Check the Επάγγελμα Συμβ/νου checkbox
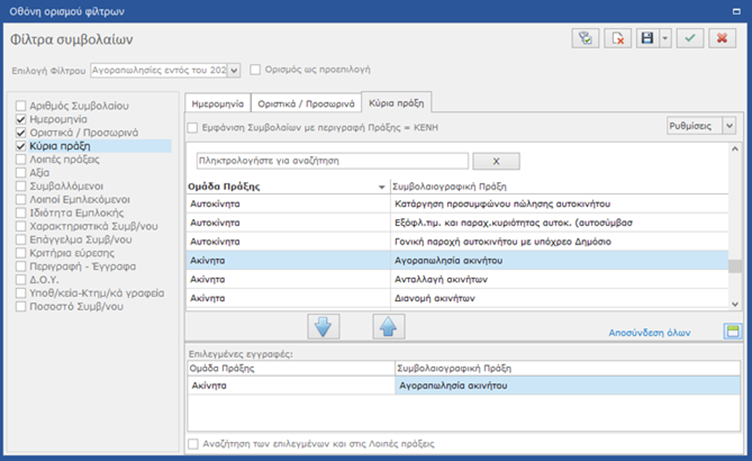 tap(21, 239)
